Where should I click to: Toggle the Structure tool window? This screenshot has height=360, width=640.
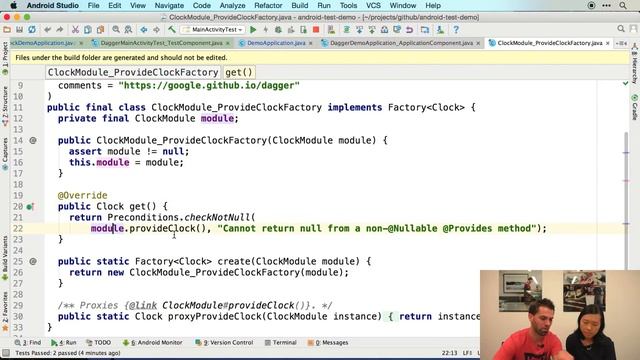(5, 105)
